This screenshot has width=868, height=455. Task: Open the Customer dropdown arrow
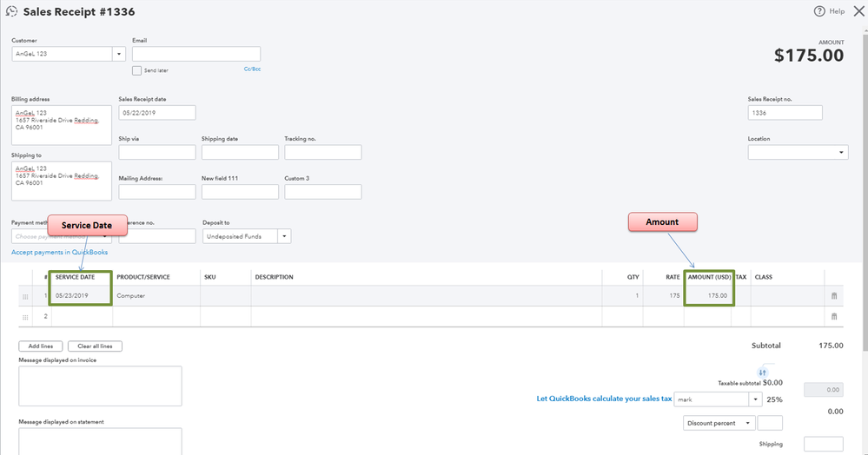(x=118, y=54)
